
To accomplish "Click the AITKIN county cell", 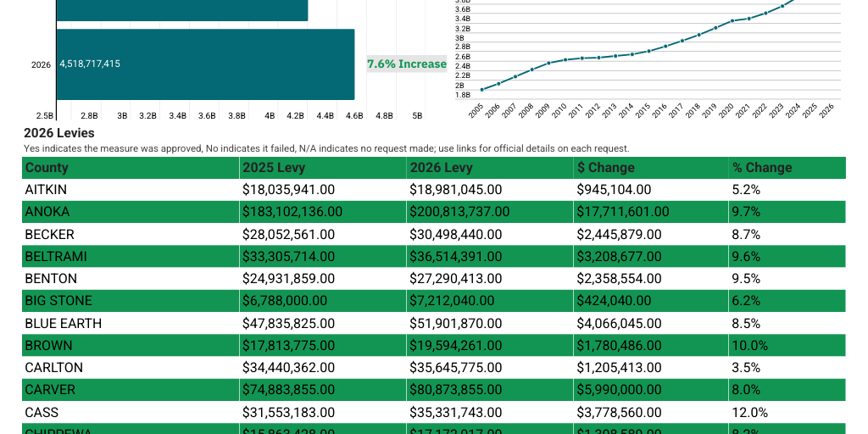I will (131, 190).
